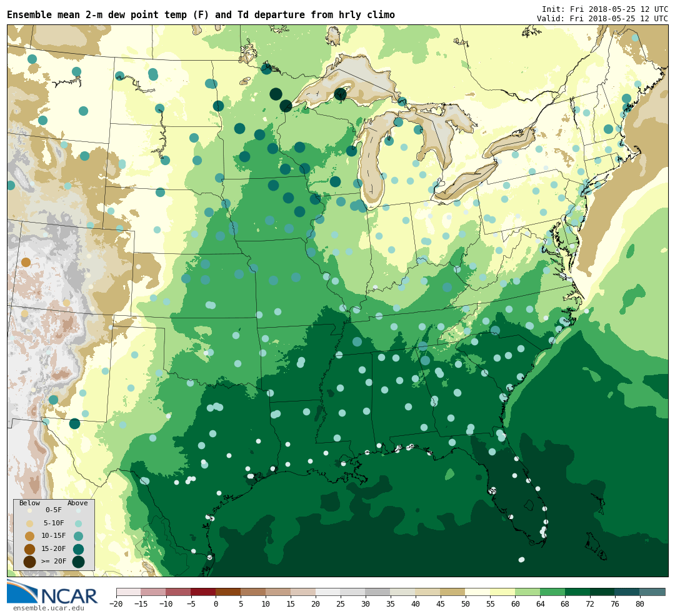Pick the 10 to 15 color bar segment
Screen dimensions: 675x616
[278, 592]
